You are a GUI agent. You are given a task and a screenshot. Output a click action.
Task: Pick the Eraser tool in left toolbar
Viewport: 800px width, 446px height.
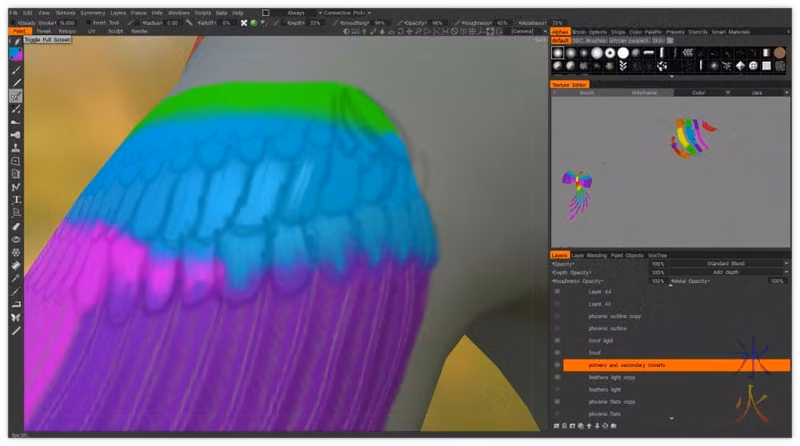[x=16, y=226]
